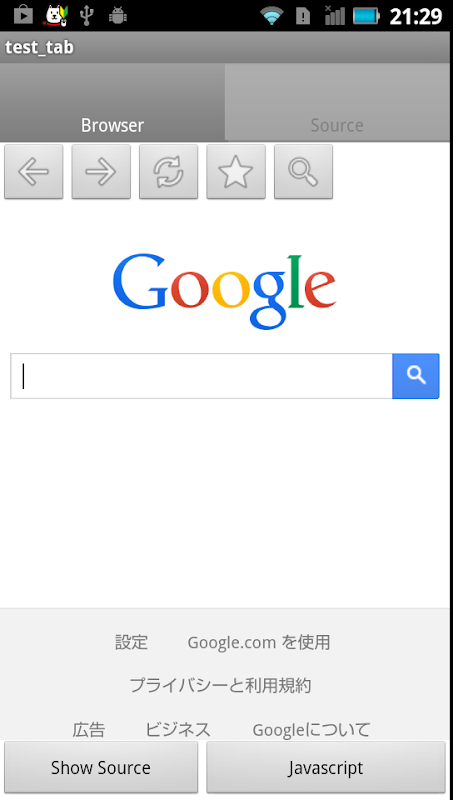Click the blue Google search button

tap(416, 376)
